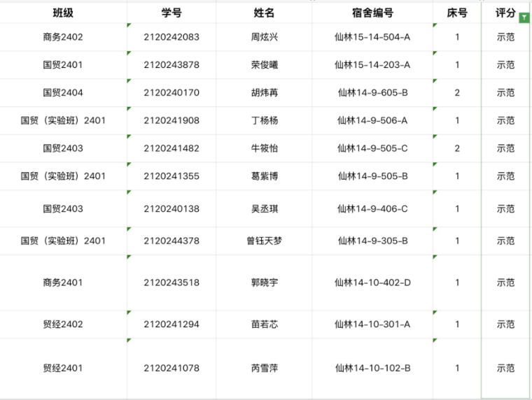The image size is (532, 400).
Task: Click the class cell 商务2402
Action: [x=63, y=37]
